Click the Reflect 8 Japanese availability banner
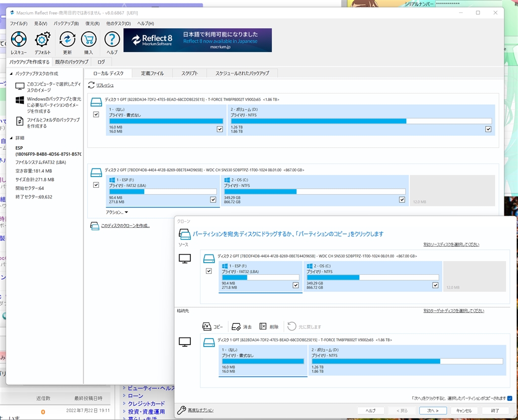The image size is (518, 420). pyautogui.click(x=198, y=40)
